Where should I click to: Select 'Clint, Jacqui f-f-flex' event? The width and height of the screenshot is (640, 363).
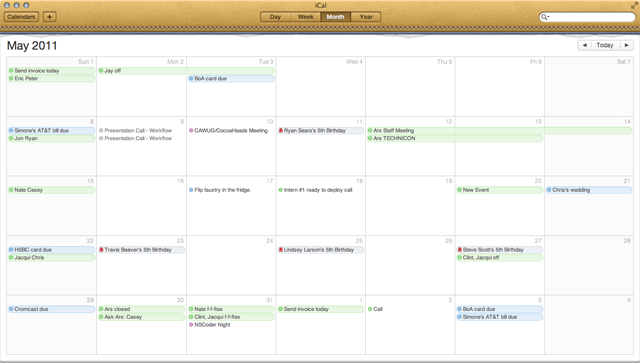(231, 317)
